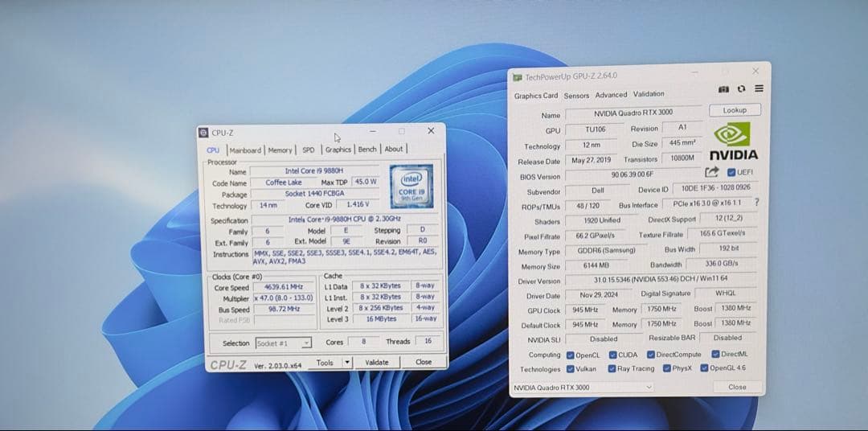Click the Lookup button in GPU-Z
Image resolution: width=868 pixels, height=431 pixels.
[735, 110]
